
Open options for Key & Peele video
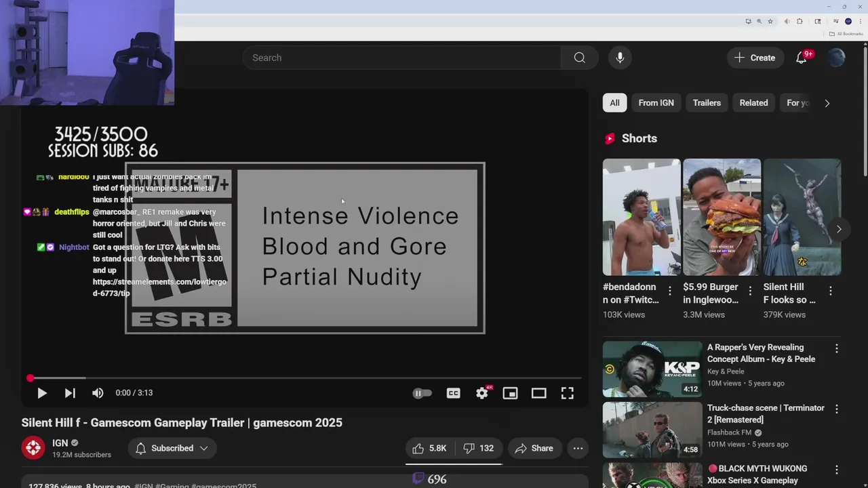[836, 348]
